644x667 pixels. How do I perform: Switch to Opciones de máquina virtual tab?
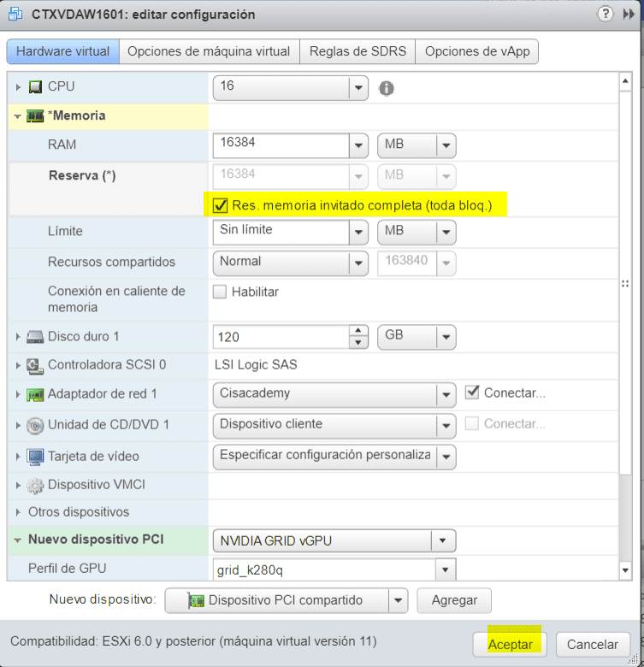click(x=209, y=51)
